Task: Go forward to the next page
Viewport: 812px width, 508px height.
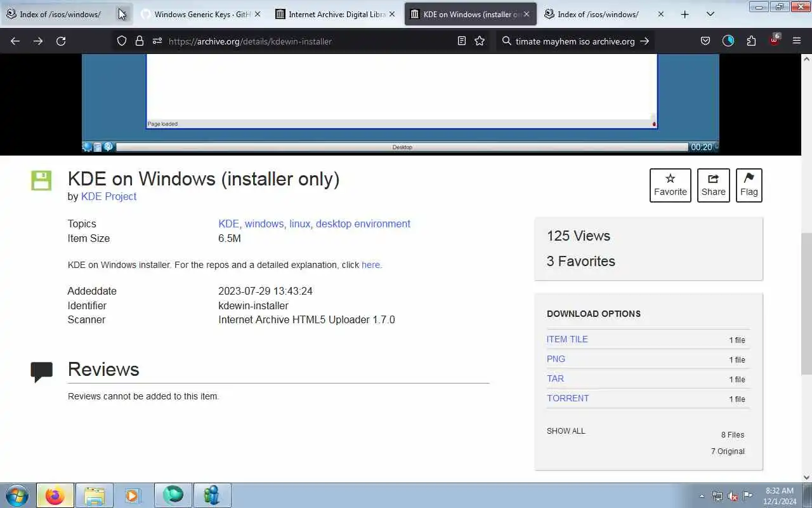Action: 38,41
